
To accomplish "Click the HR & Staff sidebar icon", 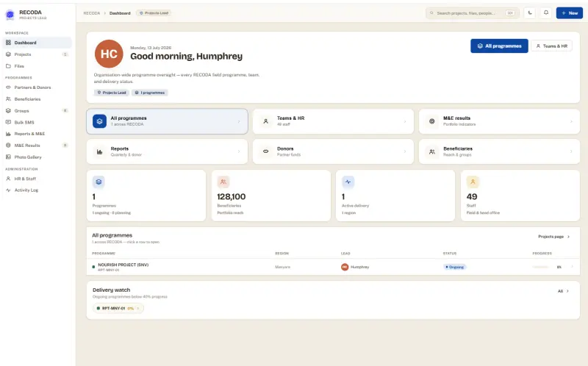I will click(8, 179).
